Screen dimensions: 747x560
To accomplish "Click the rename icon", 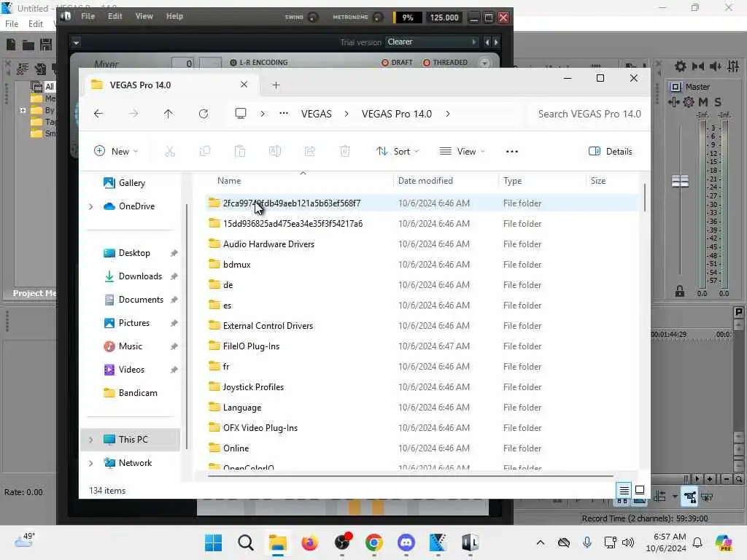I will click(x=275, y=152).
